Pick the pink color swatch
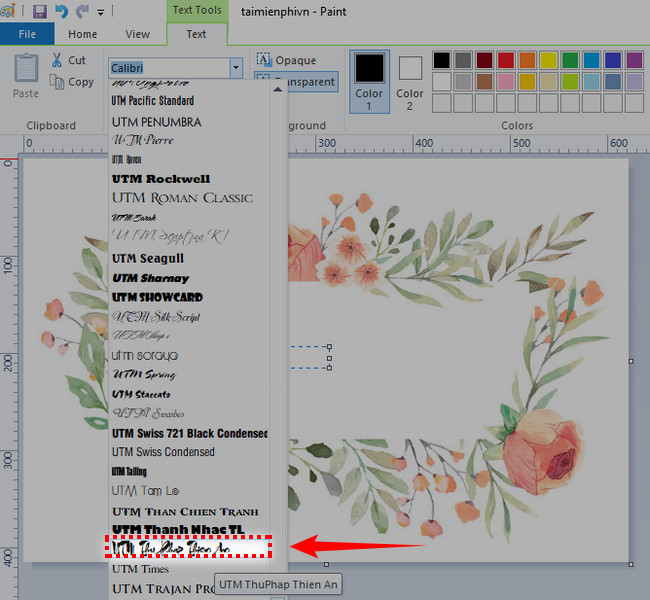 point(506,82)
